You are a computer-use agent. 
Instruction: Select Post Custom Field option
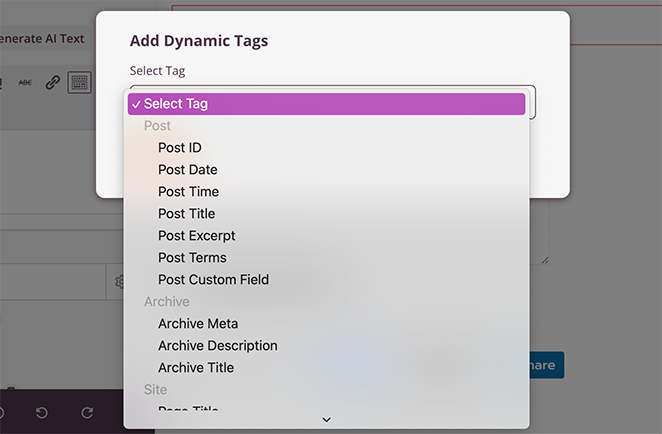(213, 280)
